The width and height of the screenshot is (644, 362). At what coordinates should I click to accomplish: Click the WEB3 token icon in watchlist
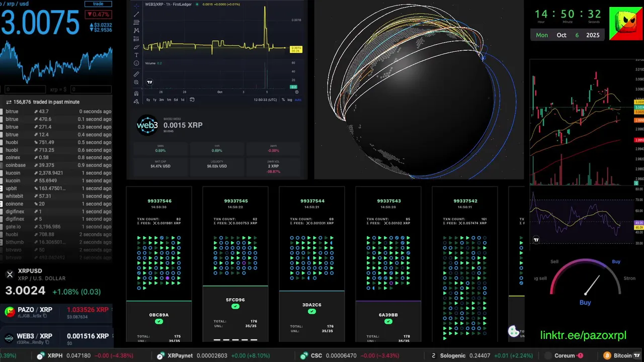pos(9,338)
